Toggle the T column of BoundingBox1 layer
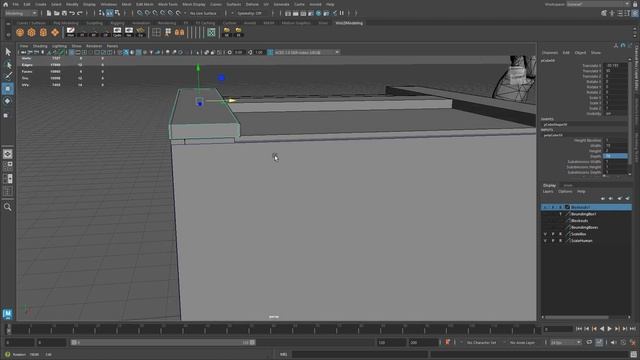Screen dimensions: 640x360 tap(560, 214)
